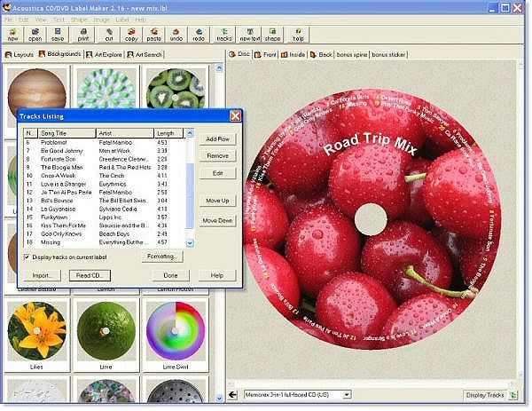This screenshot has height=411, width=532.
Task: Click Remove button in Tracks Listing
Action: pyautogui.click(x=217, y=155)
